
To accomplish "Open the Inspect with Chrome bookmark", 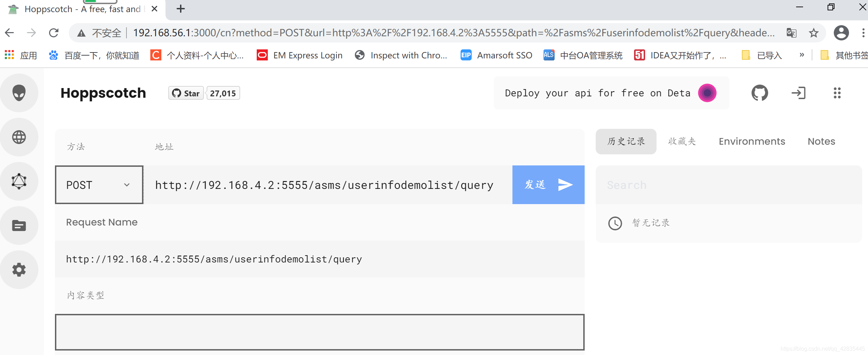I will click(401, 55).
